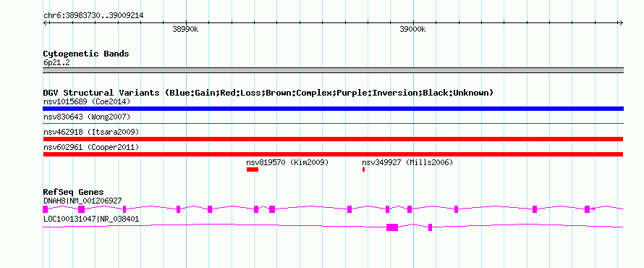Click the blue nsv1015689 gain variant bar

pyautogui.click(x=333, y=109)
